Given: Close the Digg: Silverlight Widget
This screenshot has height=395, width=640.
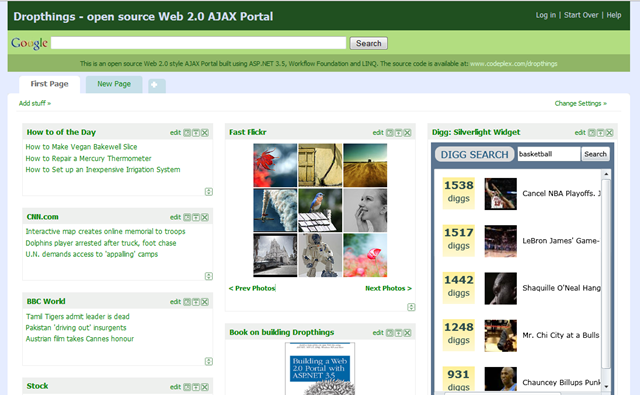Looking at the screenshot, I should [x=609, y=133].
